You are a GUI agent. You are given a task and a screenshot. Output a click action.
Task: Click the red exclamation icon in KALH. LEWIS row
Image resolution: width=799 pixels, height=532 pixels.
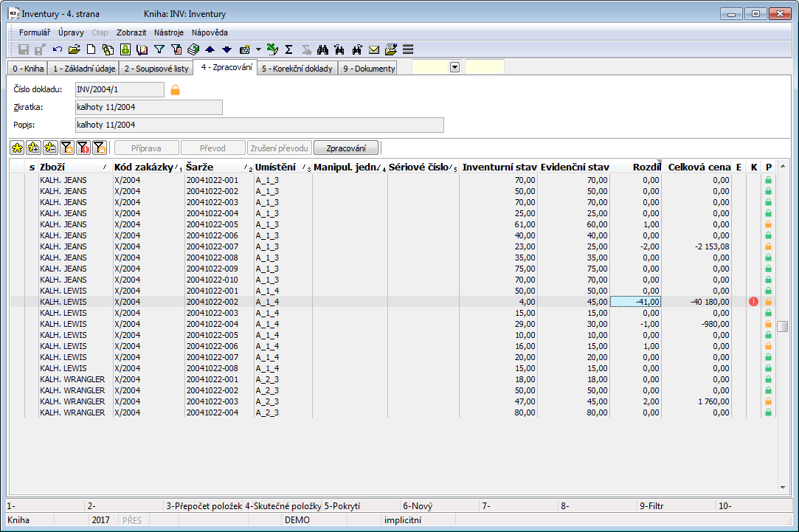pyautogui.click(x=754, y=302)
